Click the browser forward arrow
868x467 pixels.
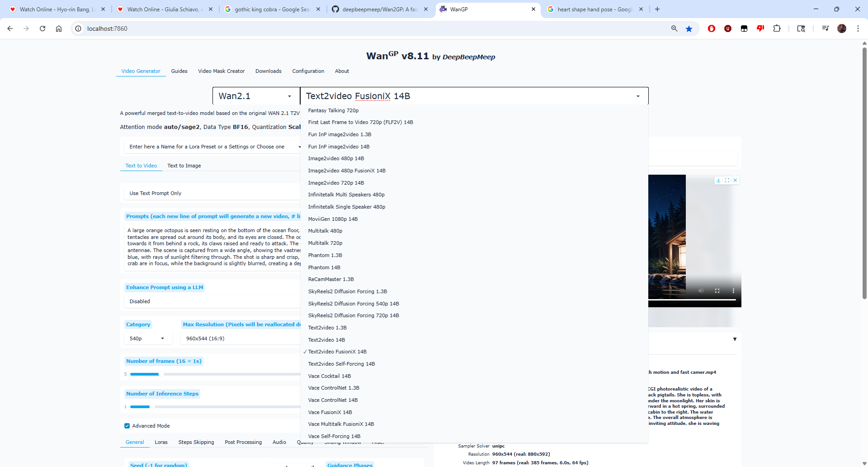click(26, 29)
